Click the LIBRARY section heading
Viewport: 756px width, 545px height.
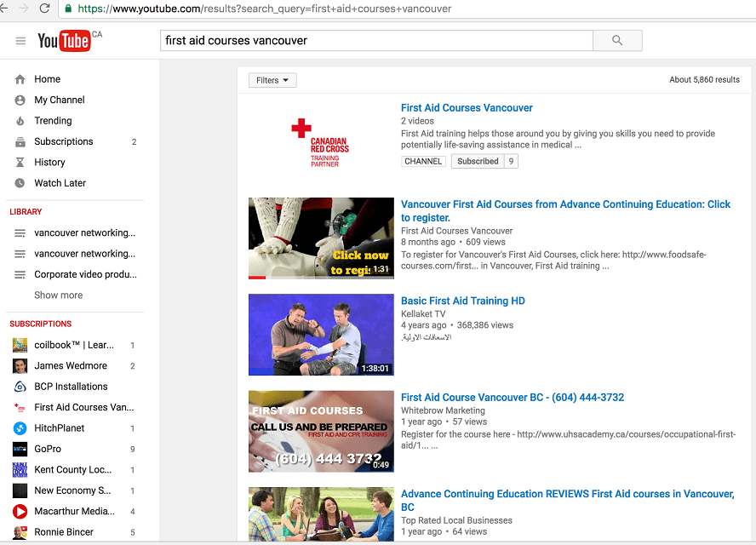26,212
